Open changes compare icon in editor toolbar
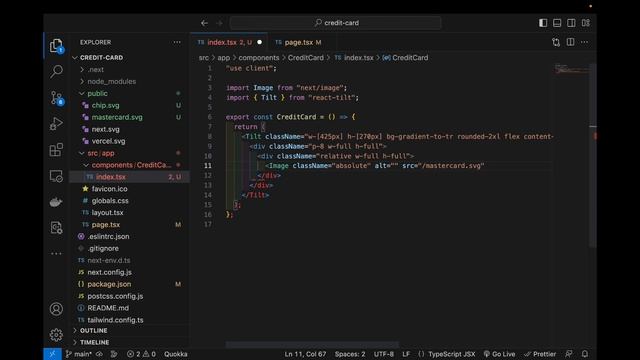This screenshot has height=360, width=640. [x=556, y=42]
